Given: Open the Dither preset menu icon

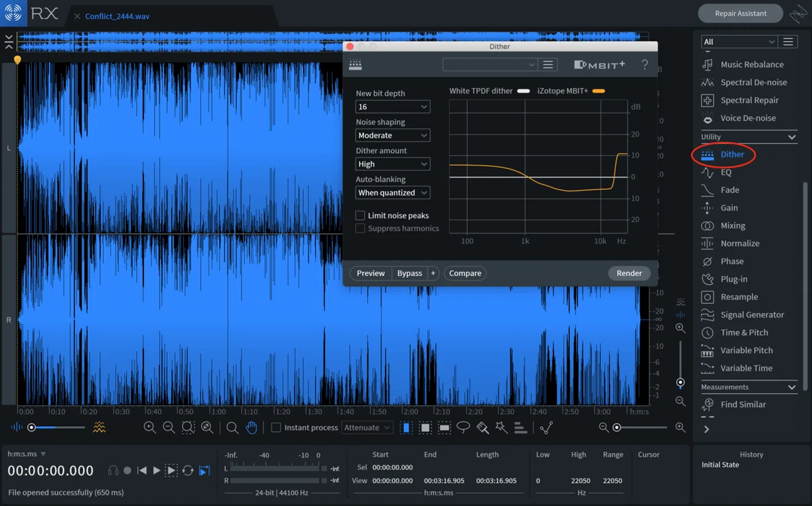Looking at the screenshot, I should 548,64.
